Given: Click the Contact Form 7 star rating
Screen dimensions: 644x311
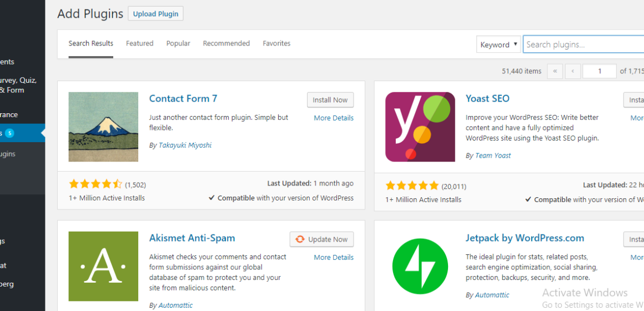Looking at the screenshot, I should coord(95,184).
